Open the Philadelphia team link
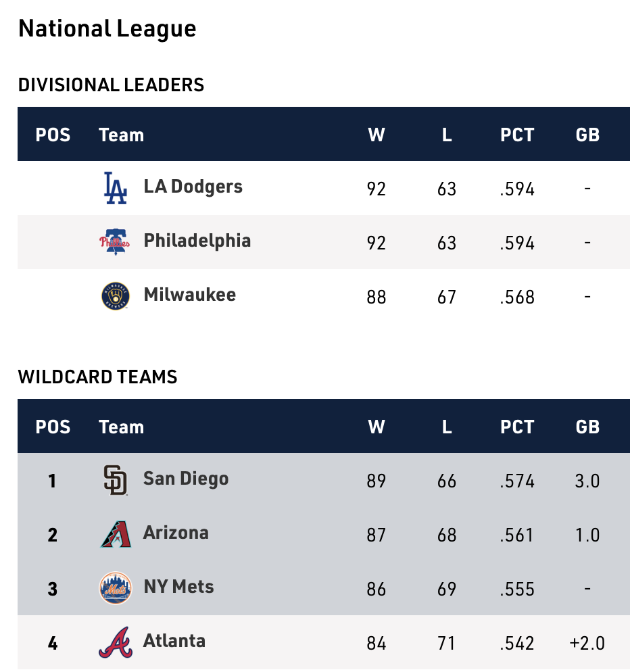The width and height of the screenshot is (630, 672). click(x=197, y=241)
